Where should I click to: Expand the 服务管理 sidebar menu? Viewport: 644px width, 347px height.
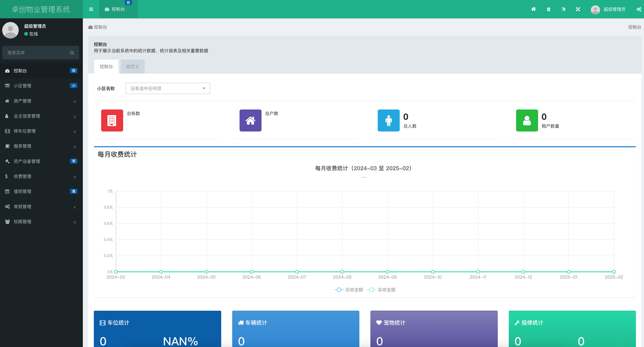41,146
